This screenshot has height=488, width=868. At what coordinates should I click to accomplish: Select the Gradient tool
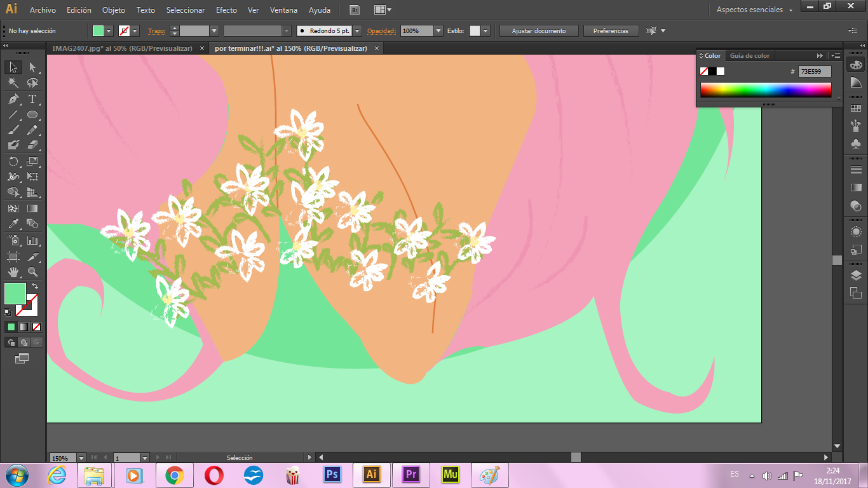tap(32, 208)
